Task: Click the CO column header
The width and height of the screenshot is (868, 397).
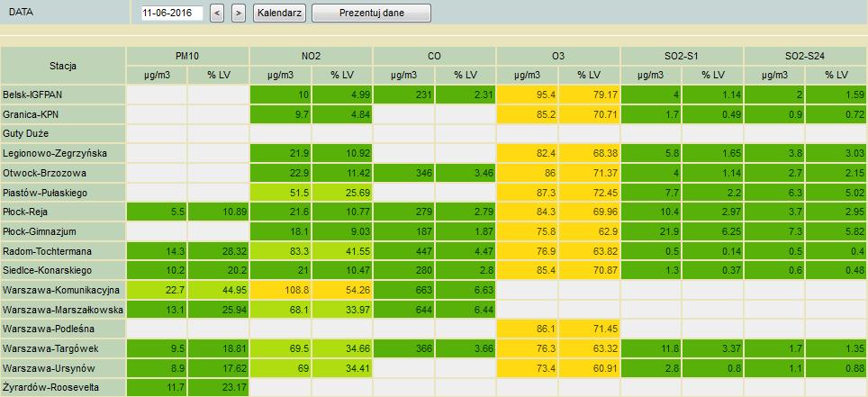Action: (x=435, y=57)
